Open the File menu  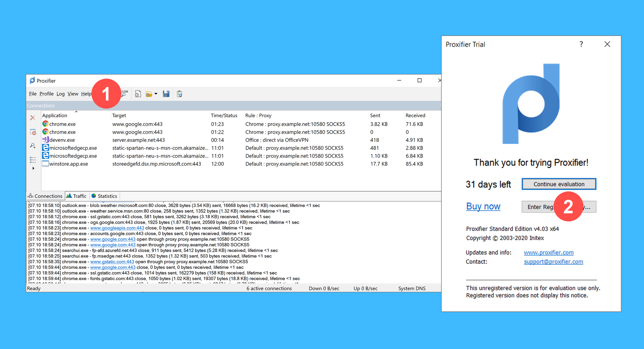(33, 94)
